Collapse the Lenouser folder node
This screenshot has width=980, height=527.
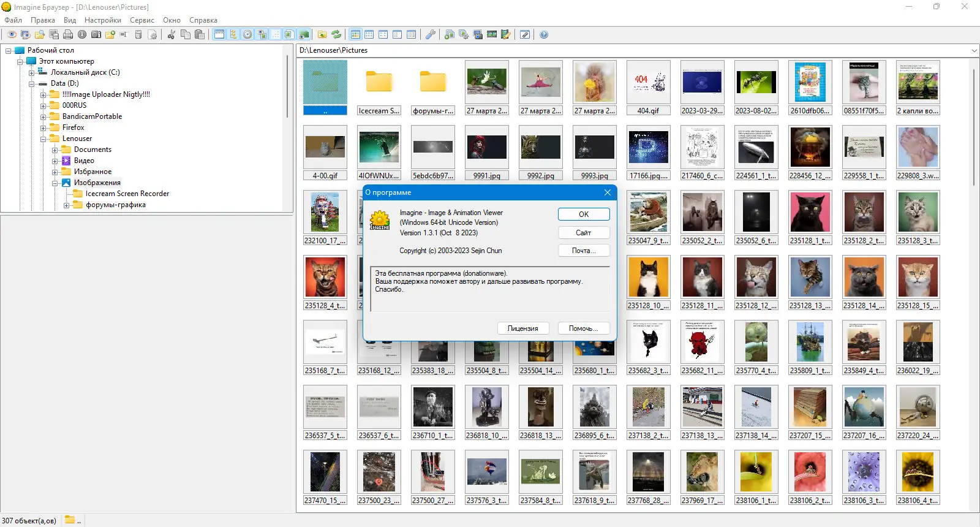(43, 138)
